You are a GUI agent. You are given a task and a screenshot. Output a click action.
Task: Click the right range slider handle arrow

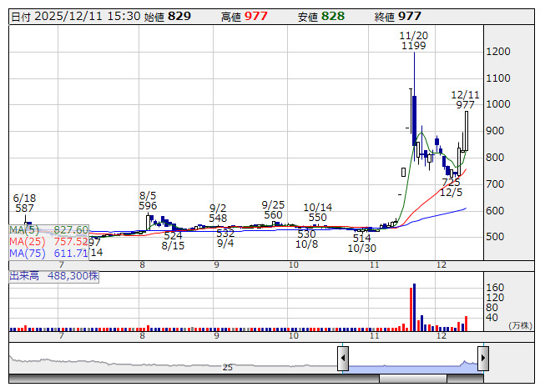482,359
